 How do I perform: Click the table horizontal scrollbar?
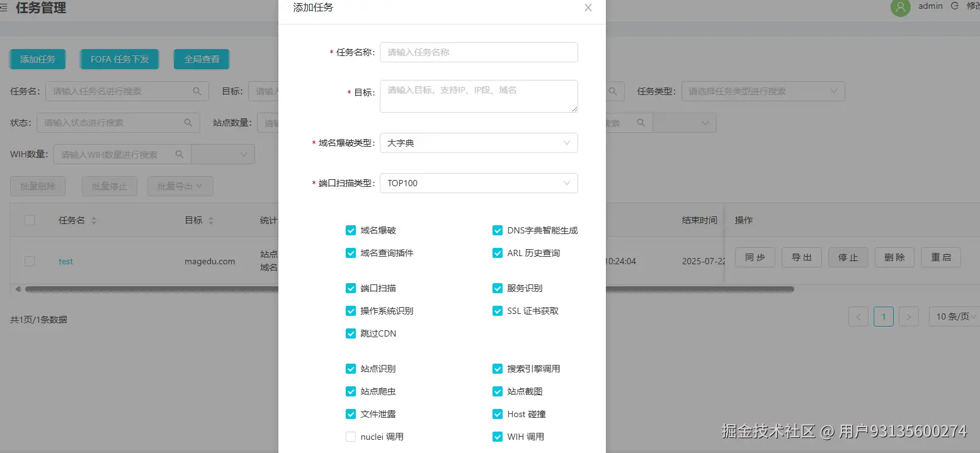pos(409,289)
